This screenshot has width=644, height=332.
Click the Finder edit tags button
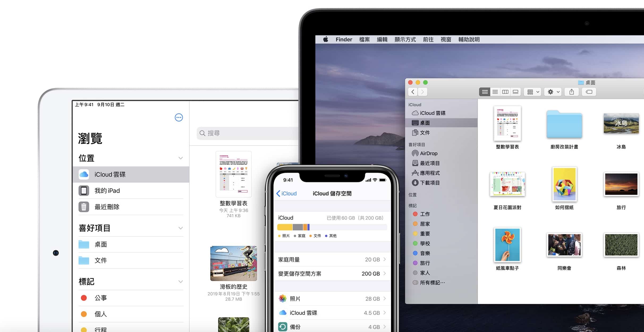coord(589,92)
